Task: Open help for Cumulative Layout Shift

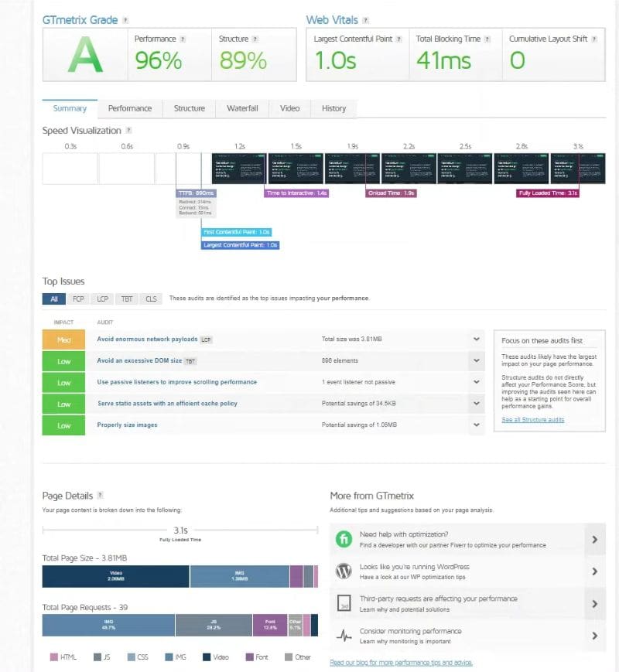Action: [x=594, y=39]
